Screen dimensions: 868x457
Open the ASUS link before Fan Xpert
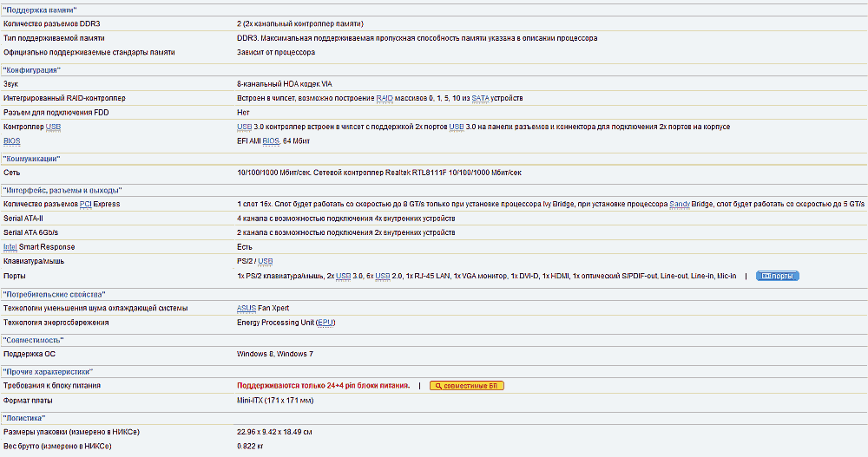coord(247,308)
